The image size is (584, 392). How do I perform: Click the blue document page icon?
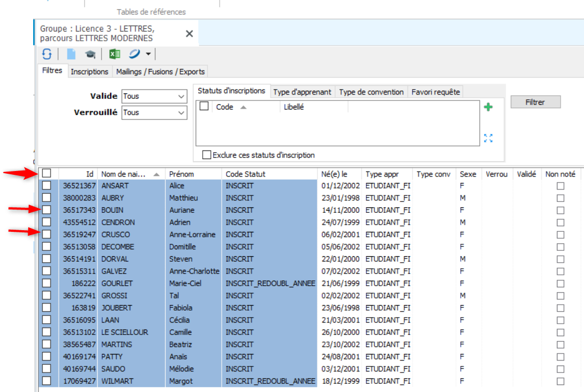pos(71,54)
